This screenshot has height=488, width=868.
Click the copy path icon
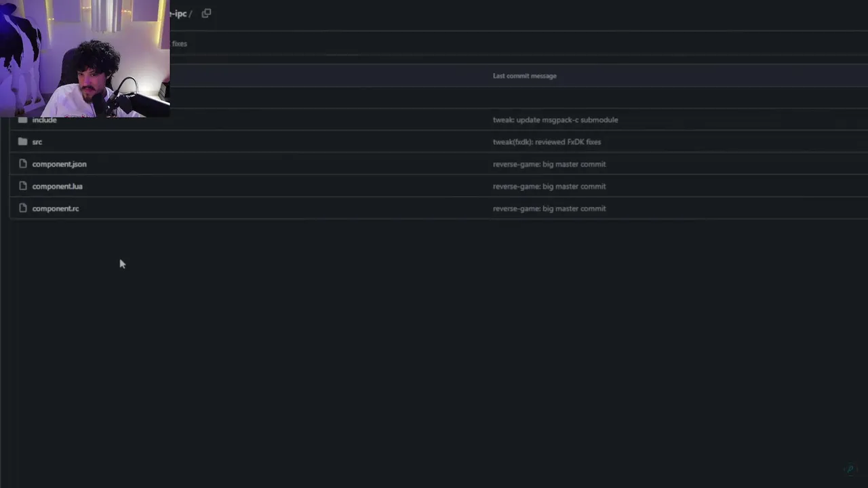tap(206, 13)
